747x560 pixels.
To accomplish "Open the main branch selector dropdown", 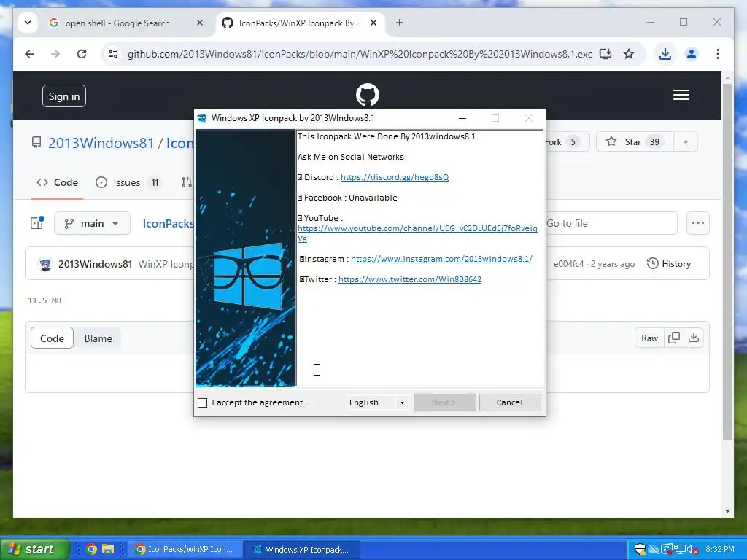I will pyautogui.click(x=93, y=223).
